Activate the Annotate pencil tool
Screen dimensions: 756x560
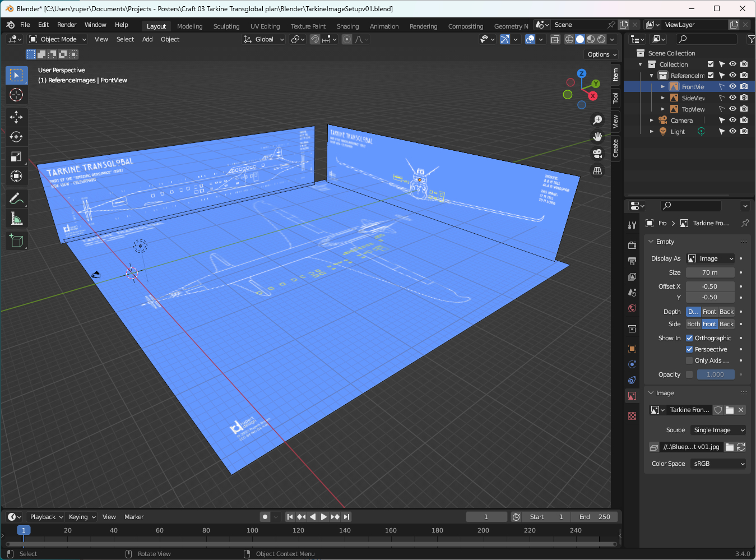click(16, 198)
